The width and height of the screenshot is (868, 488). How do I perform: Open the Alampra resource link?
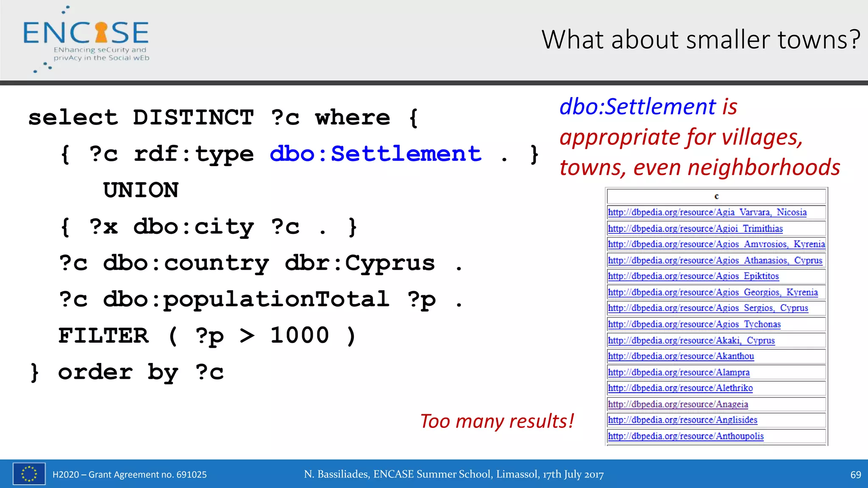coord(679,372)
